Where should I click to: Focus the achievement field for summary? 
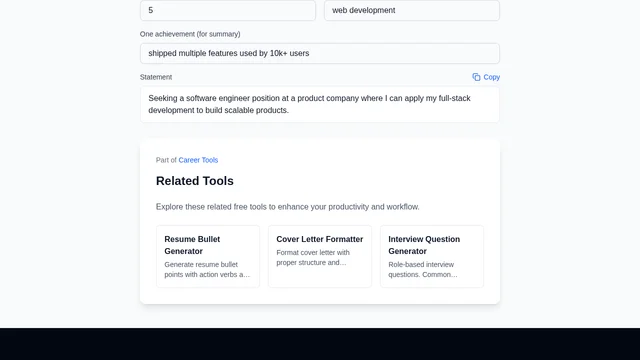(x=320, y=53)
